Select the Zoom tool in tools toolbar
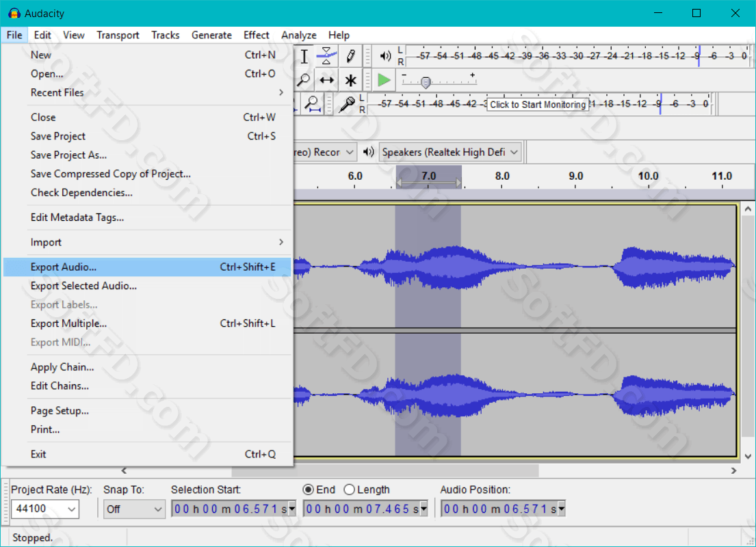The width and height of the screenshot is (756, 547). pyautogui.click(x=303, y=80)
